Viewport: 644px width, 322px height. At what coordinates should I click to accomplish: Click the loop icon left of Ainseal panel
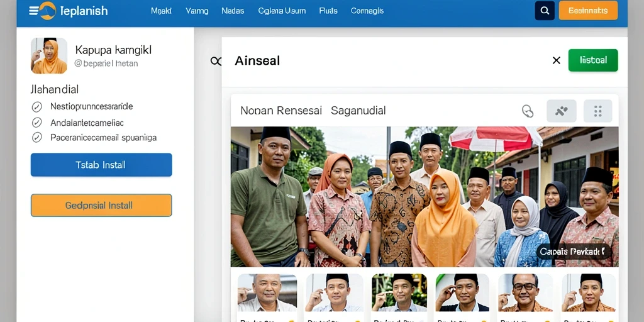(216, 61)
